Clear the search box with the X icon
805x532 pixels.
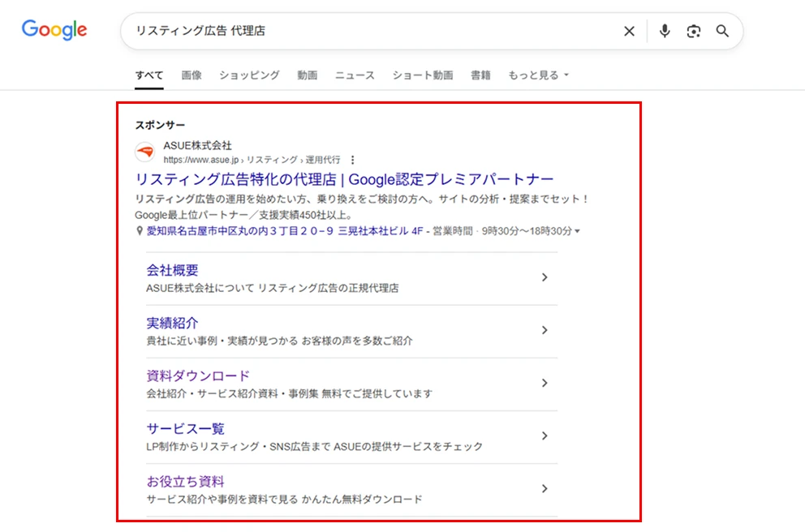click(629, 32)
